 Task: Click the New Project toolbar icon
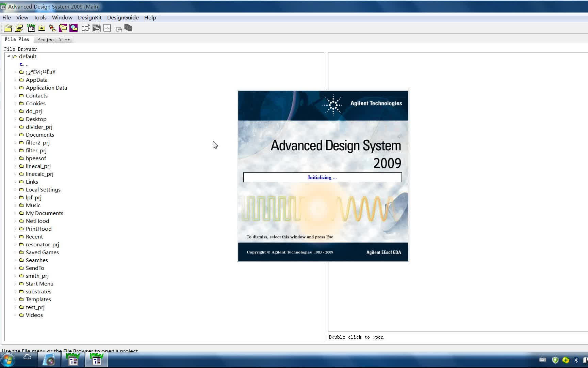click(x=8, y=28)
